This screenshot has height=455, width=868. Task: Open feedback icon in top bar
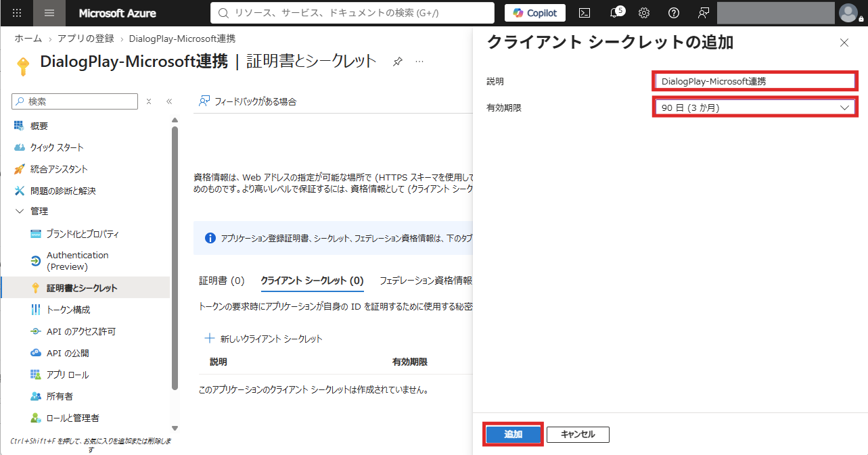[704, 13]
